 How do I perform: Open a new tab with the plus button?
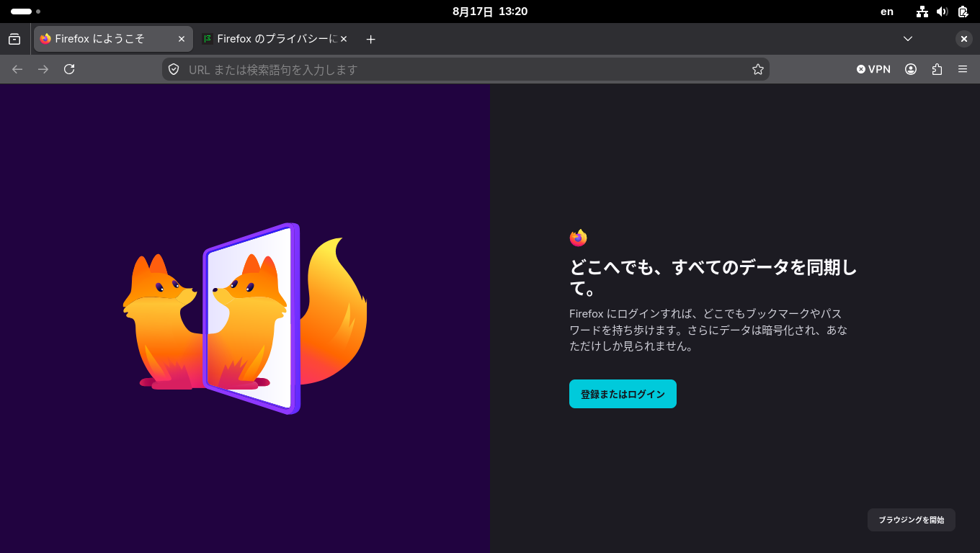point(370,39)
